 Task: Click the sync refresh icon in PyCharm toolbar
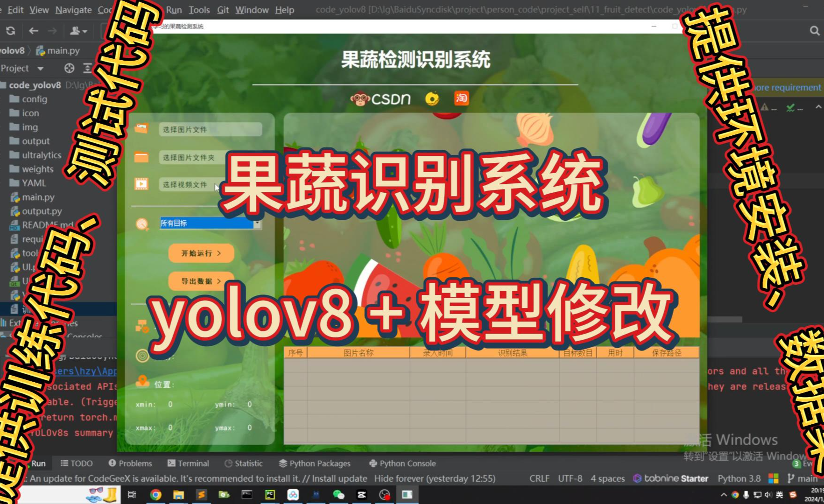tap(10, 31)
